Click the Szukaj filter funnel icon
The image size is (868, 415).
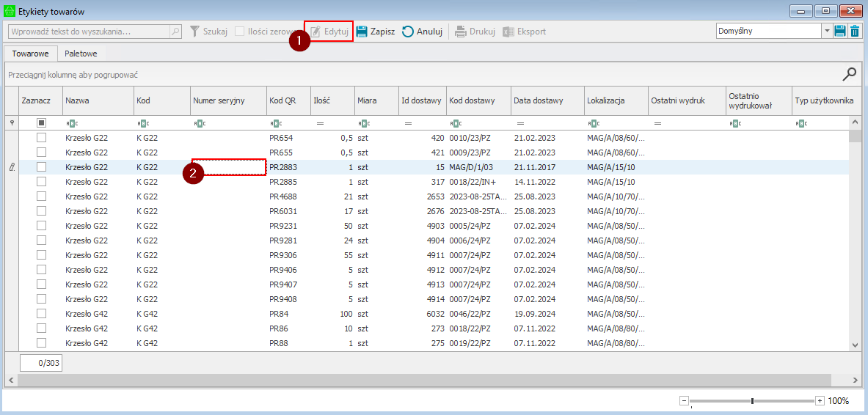coord(194,32)
